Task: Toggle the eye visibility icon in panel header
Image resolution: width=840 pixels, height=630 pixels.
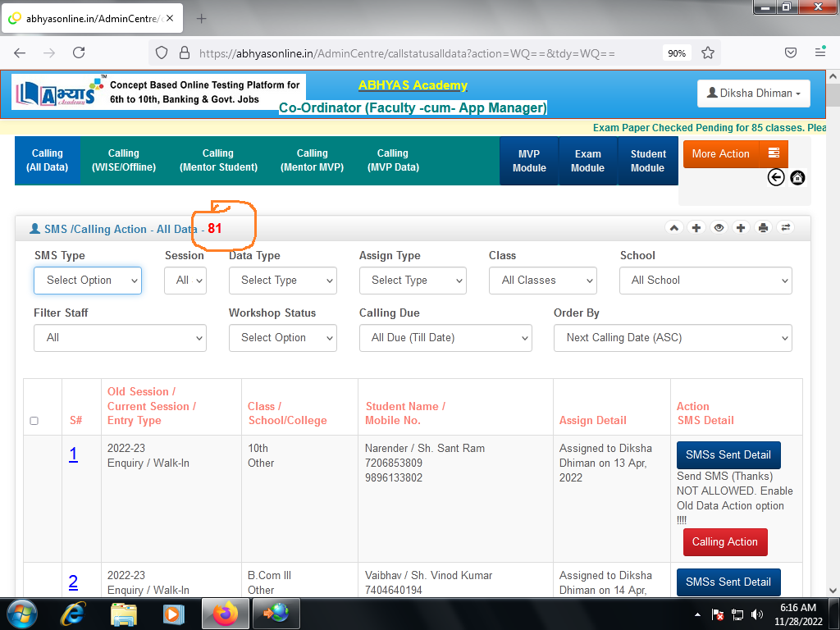Action: (x=719, y=228)
